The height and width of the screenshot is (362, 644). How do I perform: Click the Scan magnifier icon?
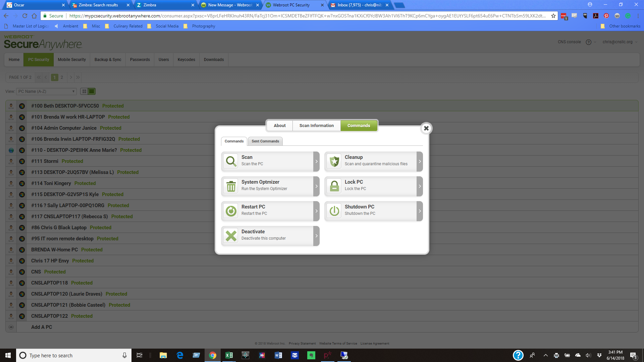click(231, 162)
